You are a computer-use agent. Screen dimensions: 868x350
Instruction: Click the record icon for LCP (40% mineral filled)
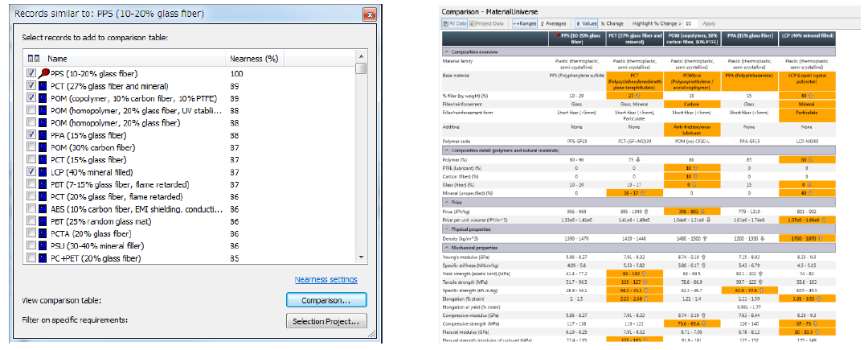click(43, 172)
